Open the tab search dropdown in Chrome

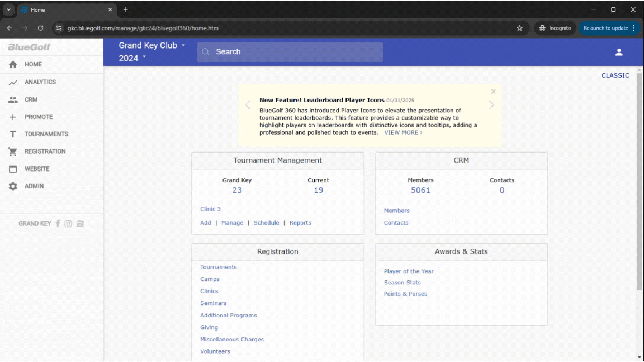8,9
